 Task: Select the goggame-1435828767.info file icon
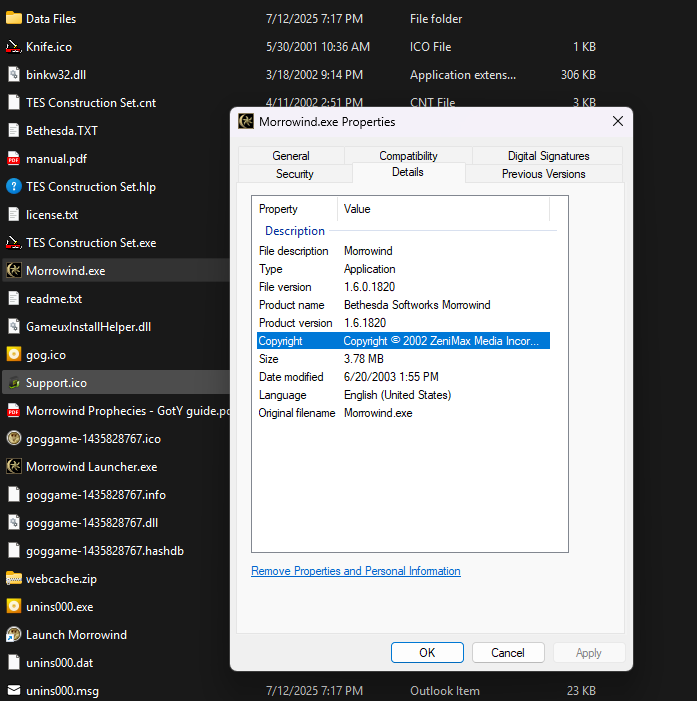(x=14, y=494)
